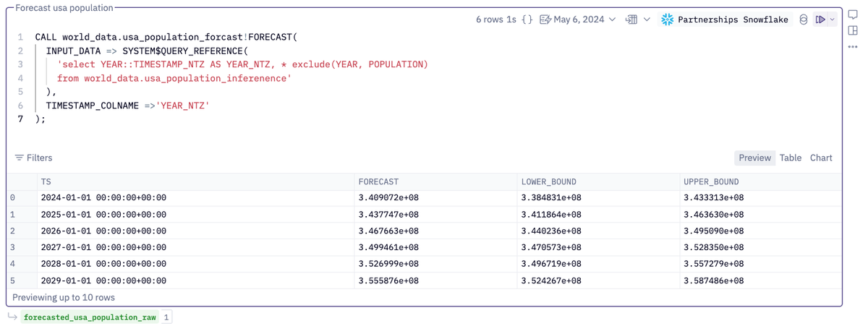Switch to the Table tab
The height and width of the screenshot is (326, 868).
pyautogui.click(x=791, y=158)
